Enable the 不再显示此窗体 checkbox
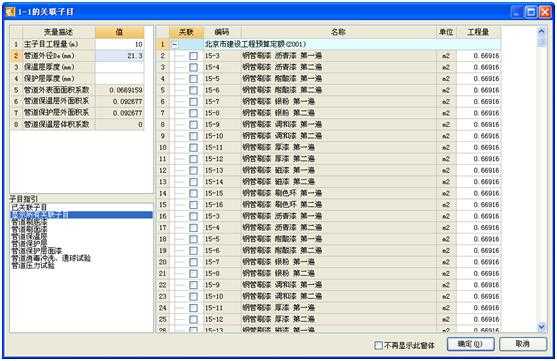 [379, 345]
